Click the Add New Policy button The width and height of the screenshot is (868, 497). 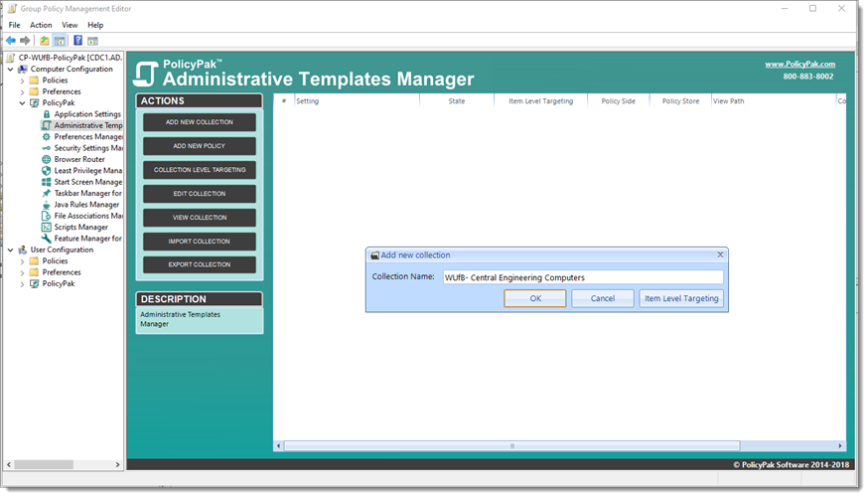point(200,146)
